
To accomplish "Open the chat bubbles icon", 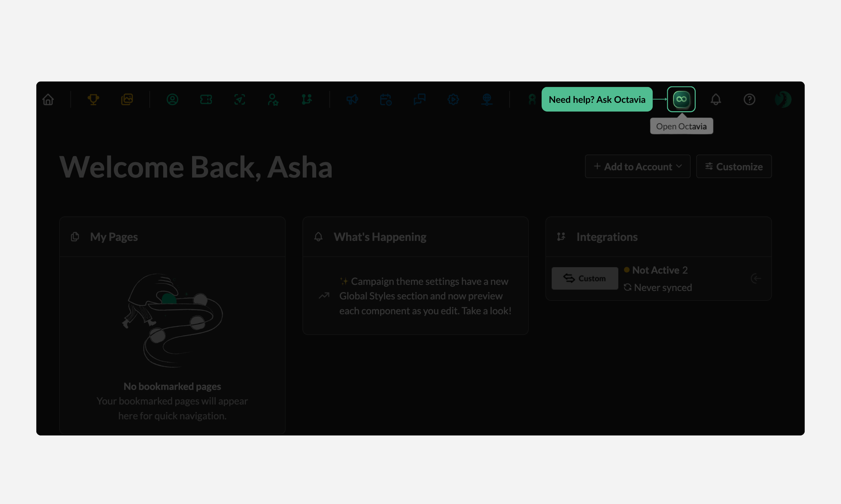I will click(x=419, y=99).
